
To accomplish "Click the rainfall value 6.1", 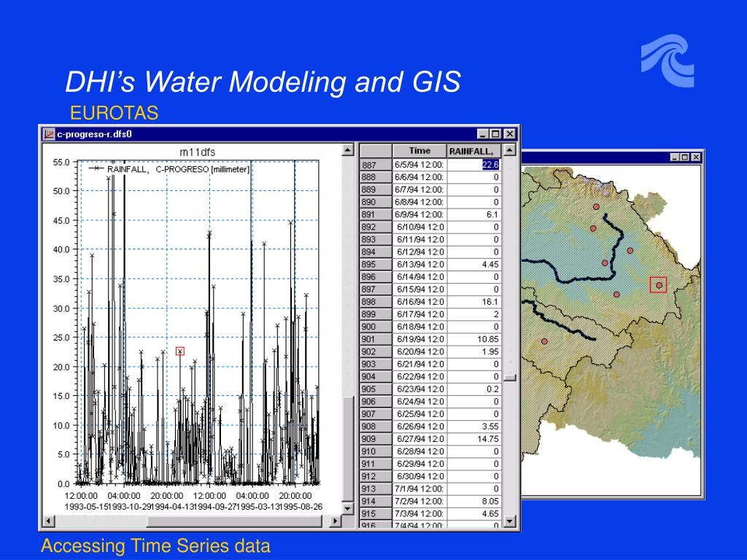I will pyautogui.click(x=474, y=215).
